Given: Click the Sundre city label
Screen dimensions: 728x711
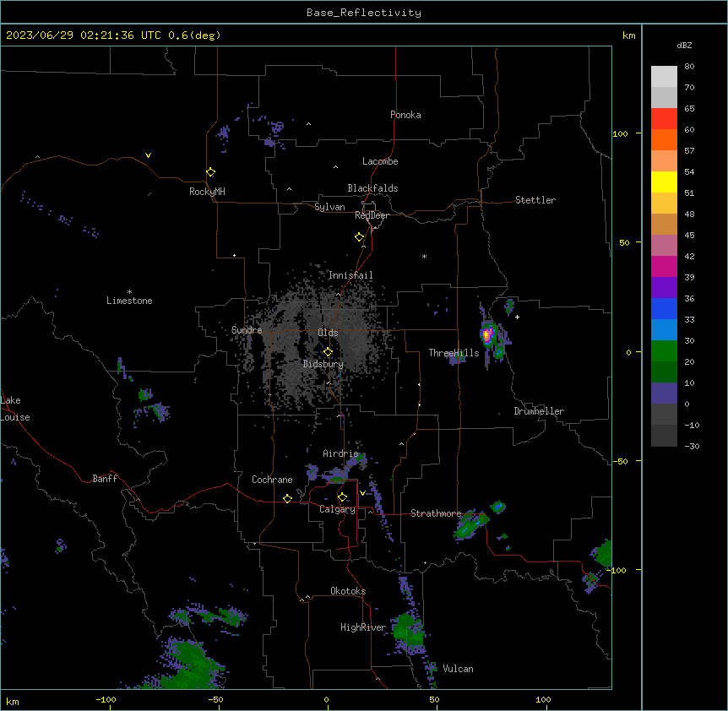Looking at the screenshot, I should (x=247, y=330).
